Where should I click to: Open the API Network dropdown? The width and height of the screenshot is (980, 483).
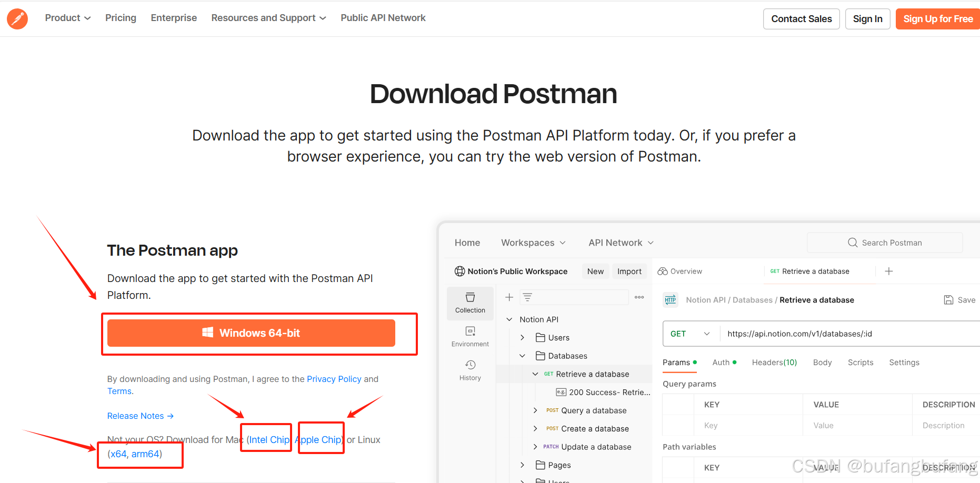[x=621, y=243]
